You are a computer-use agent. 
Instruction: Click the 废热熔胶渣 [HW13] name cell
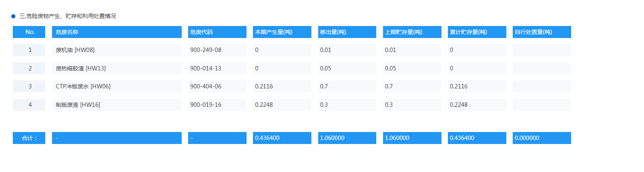point(116,68)
